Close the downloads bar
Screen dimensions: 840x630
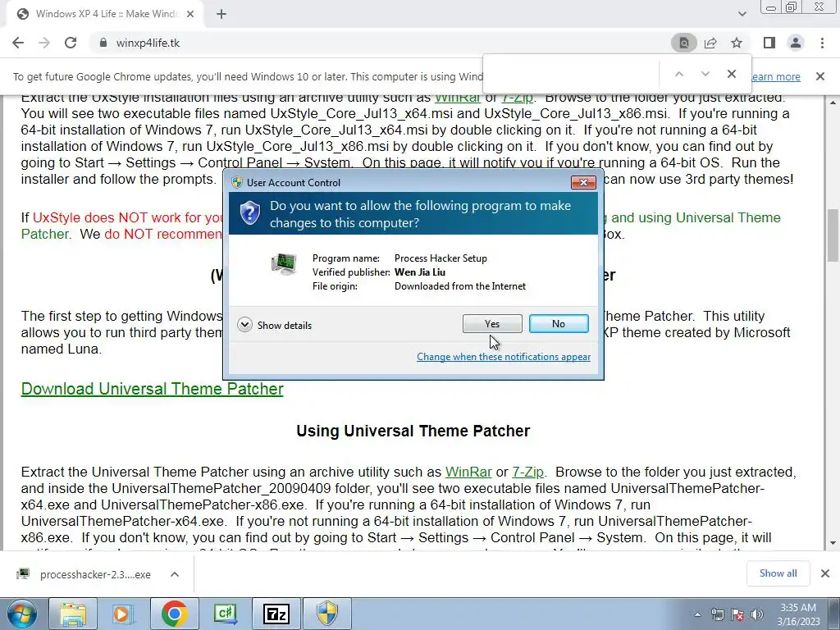825,573
